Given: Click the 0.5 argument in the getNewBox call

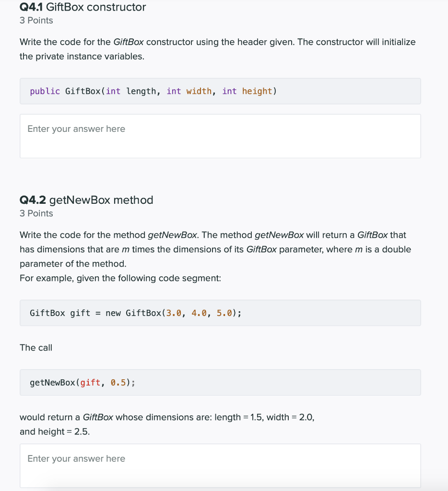Looking at the screenshot, I should 119,382.
